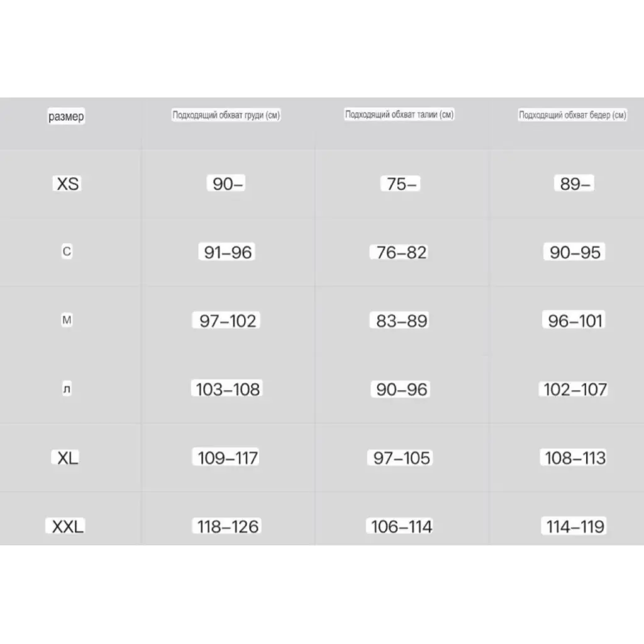The height and width of the screenshot is (644, 644).
Task: Click the waist value 106–114
Action: (x=401, y=526)
